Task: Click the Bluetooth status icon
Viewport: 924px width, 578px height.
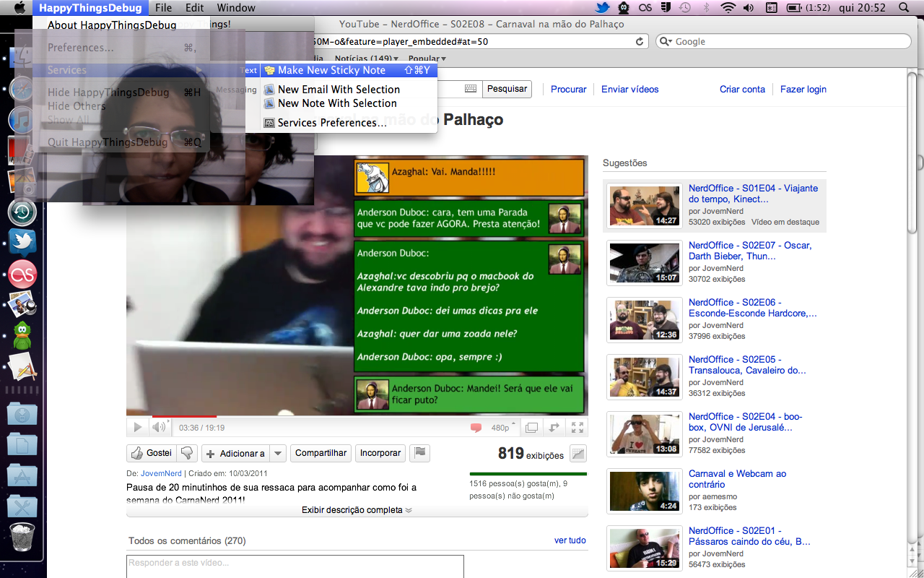Action: pos(707,8)
